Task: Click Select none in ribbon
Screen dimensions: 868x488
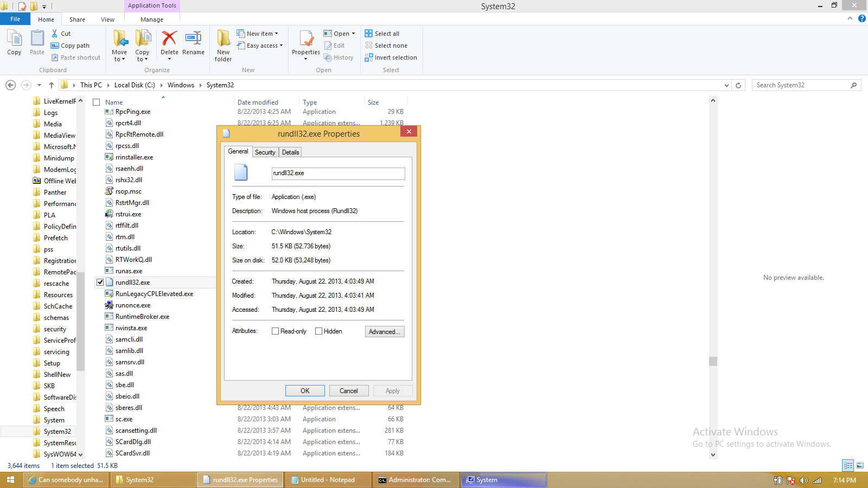Action: click(386, 46)
